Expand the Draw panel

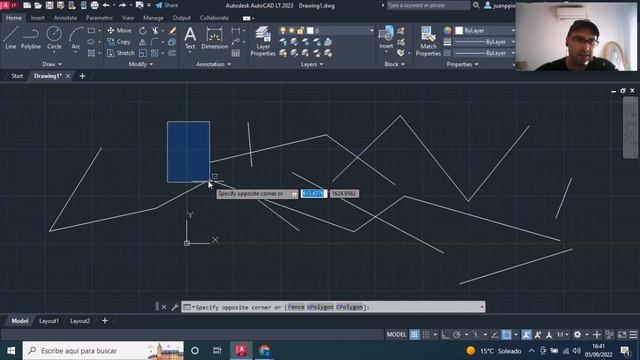(52, 64)
